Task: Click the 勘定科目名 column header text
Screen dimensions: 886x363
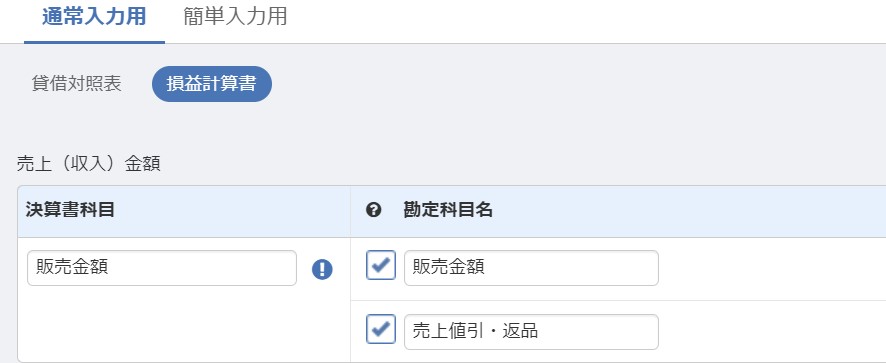Action: click(448, 210)
